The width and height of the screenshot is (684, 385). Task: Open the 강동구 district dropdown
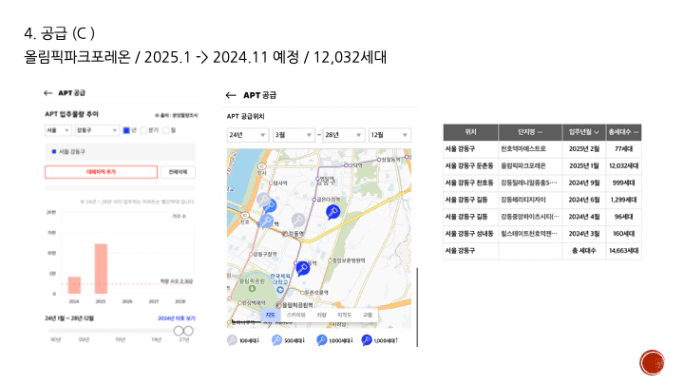pyautogui.click(x=97, y=130)
